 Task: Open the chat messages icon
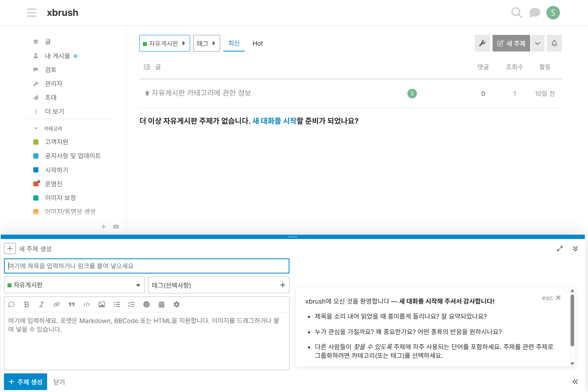[535, 13]
